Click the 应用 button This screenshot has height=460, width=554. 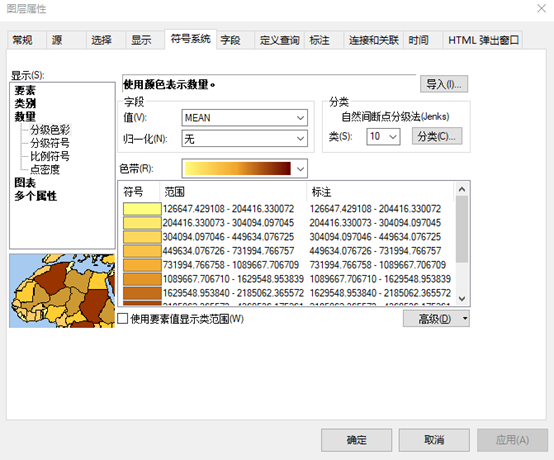point(512,440)
